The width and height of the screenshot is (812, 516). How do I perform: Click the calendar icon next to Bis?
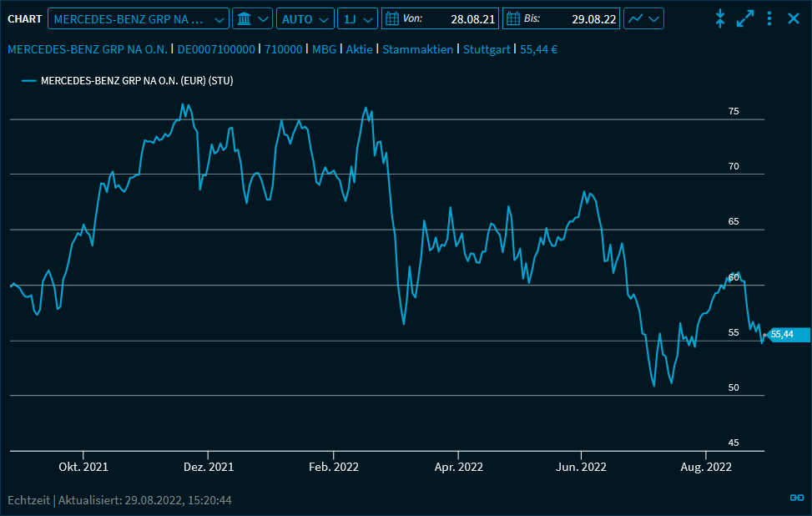coord(512,18)
